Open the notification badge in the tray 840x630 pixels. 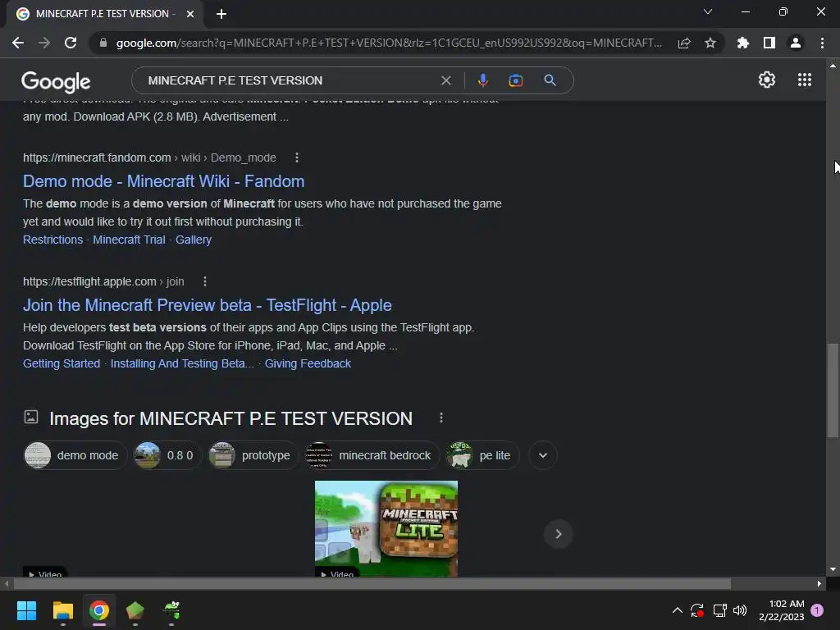point(817,610)
